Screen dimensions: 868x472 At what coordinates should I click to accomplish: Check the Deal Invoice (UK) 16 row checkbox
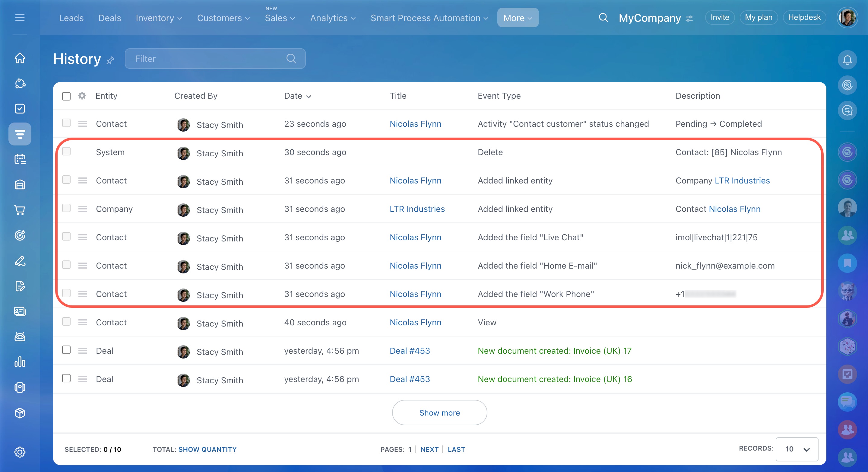click(x=66, y=378)
